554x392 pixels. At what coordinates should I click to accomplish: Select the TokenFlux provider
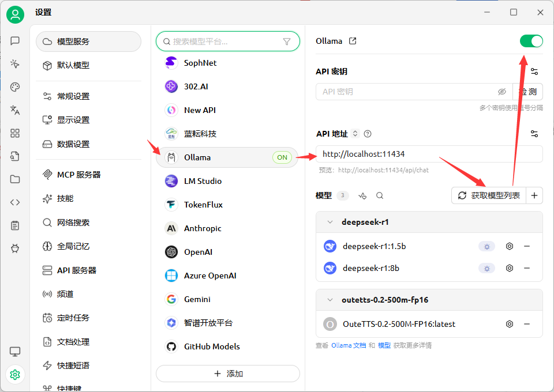pos(227,205)
